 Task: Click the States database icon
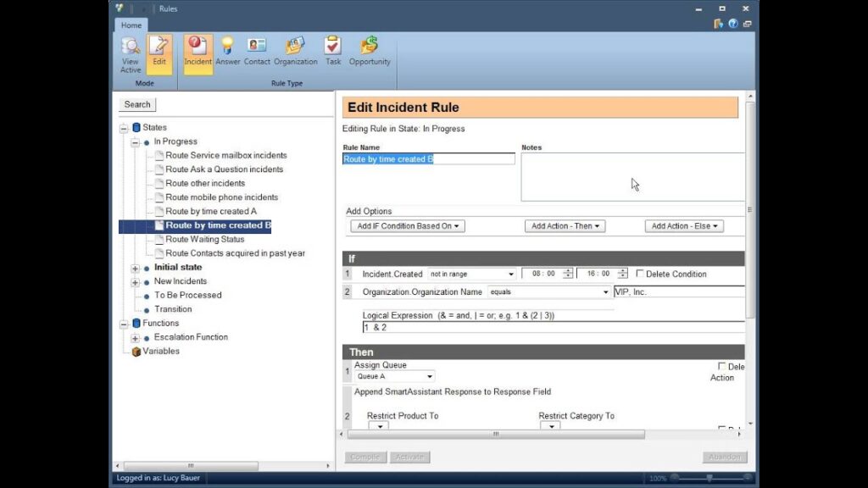coord(136,127)
